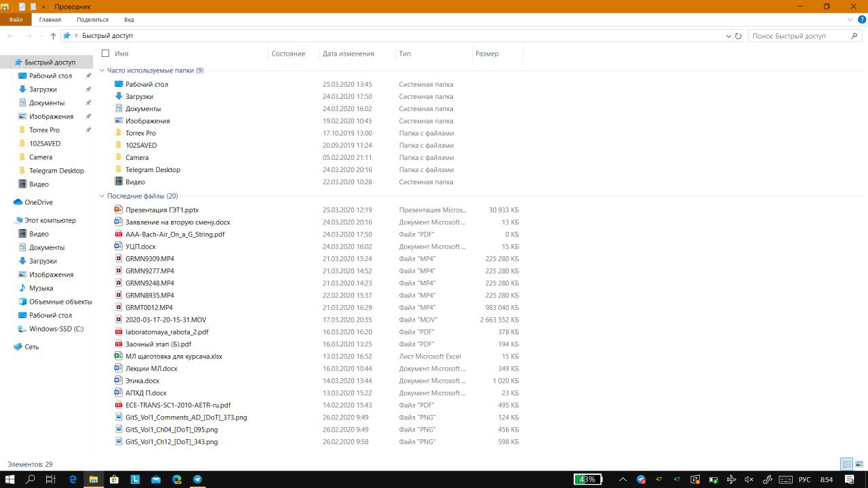Viewport: 868px width, 488px height.
Task: Refresh the Быстрый доступ location
Action: pyautogui.click(x=738, y=36)
